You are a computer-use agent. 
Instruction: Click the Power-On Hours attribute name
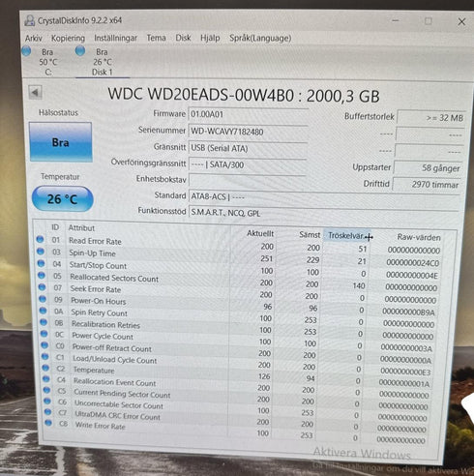99,301
